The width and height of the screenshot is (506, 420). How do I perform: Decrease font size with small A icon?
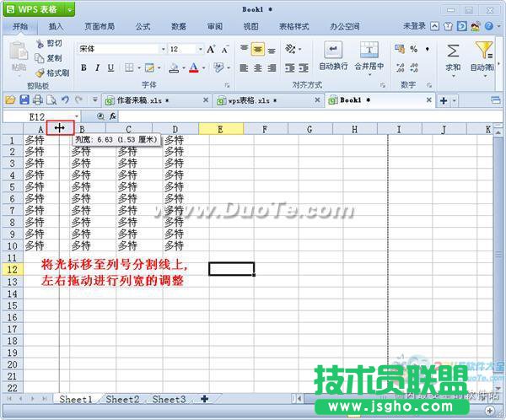click(225, 50)
